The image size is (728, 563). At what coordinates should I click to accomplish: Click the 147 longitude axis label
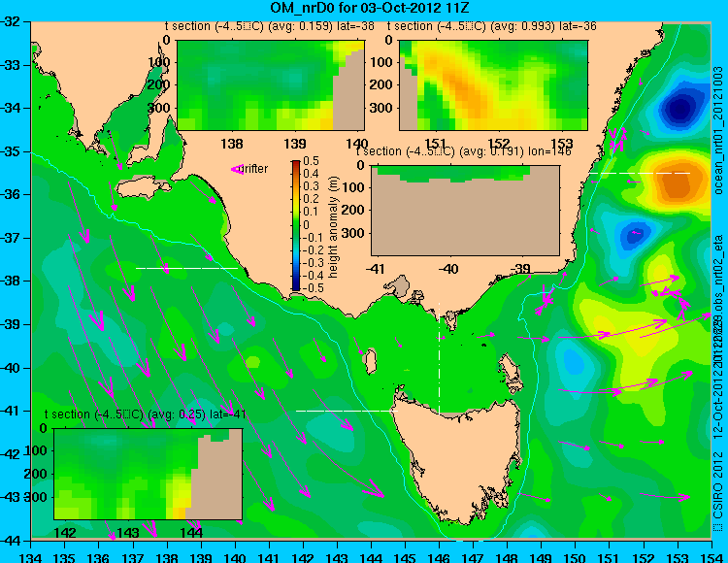tap(473, 557)
